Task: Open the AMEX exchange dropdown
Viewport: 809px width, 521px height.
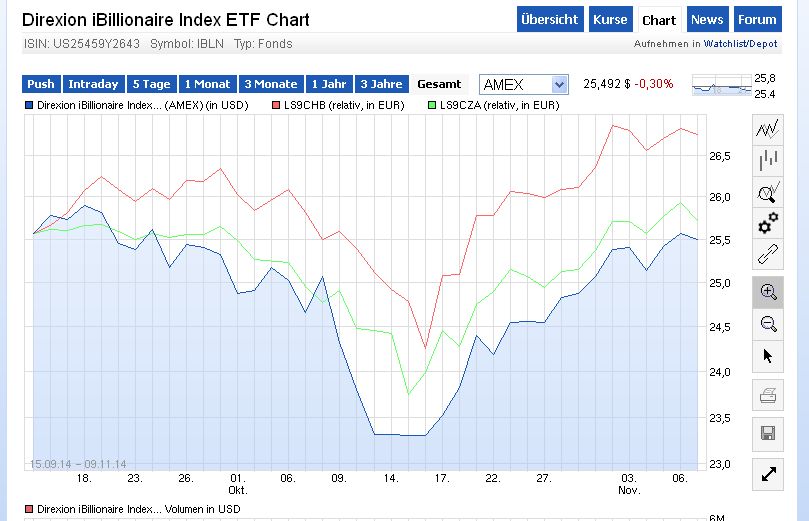Action: [524, 85]
